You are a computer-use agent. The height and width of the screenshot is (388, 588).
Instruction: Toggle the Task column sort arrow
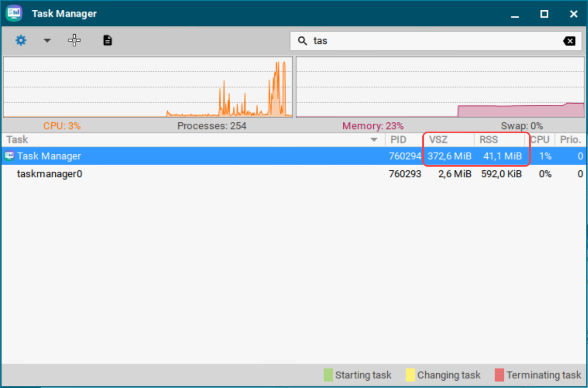[x=374, y=139]
